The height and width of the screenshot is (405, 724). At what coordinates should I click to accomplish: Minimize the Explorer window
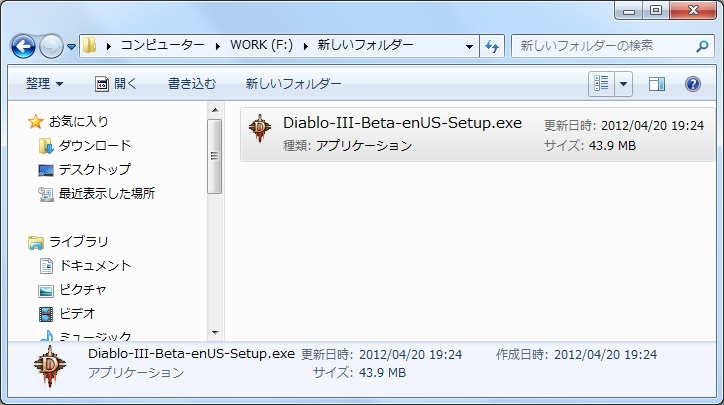[x=628, y=11]
